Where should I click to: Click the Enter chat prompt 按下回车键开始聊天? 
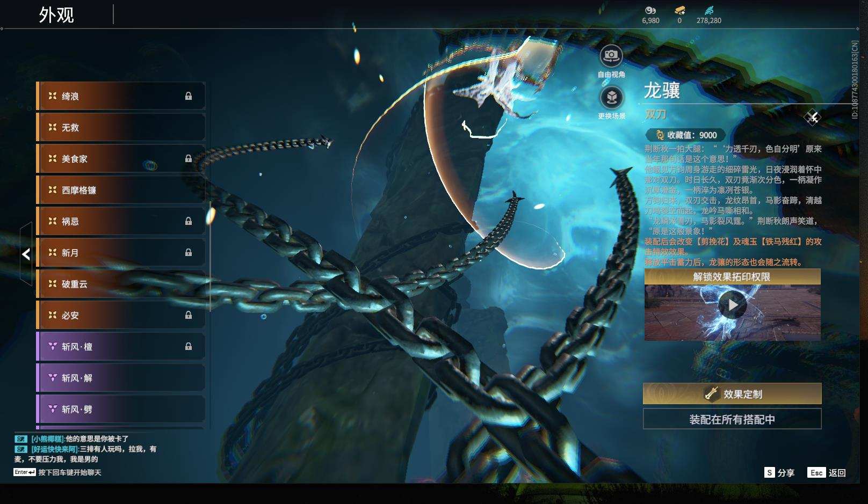(57, 472)
